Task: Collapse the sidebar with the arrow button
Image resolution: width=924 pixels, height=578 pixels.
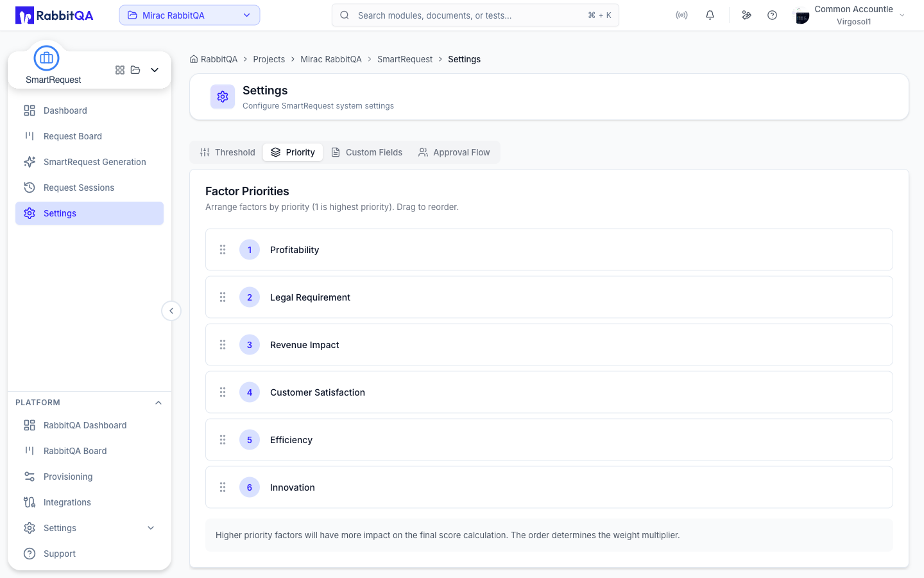Action: [171, 311]
